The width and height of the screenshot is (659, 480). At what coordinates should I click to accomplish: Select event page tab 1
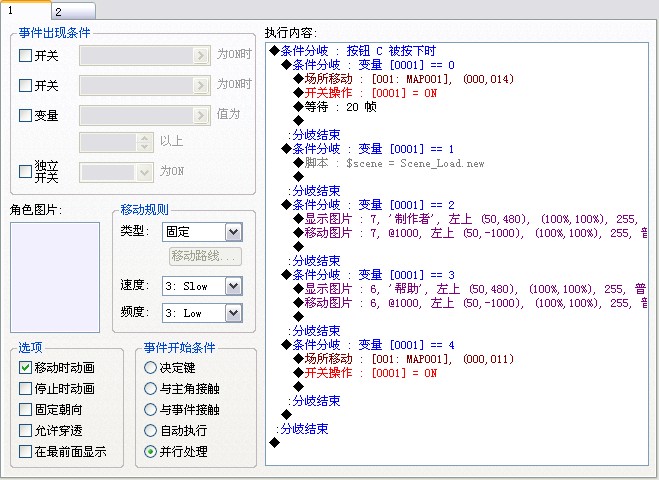coord(25,10)
